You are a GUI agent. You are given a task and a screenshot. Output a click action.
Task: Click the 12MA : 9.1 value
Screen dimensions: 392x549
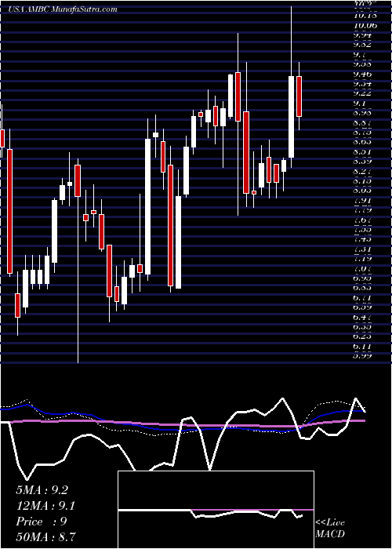[x=45, y=506]
